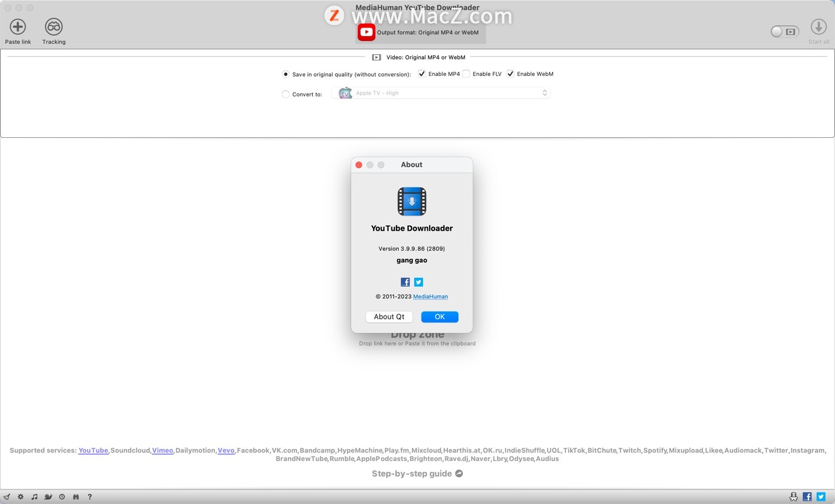Click video icon beside Video: Original MP4 header
Viewport: 835px width, 504px height.
[377, 58]
